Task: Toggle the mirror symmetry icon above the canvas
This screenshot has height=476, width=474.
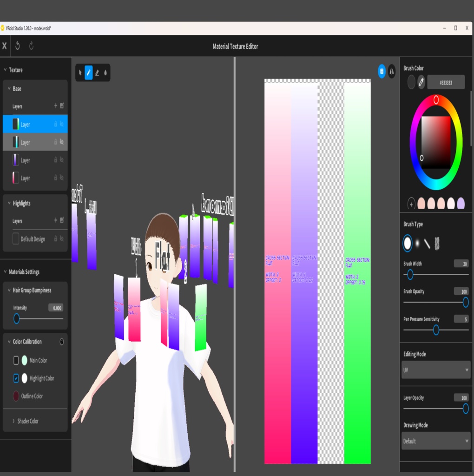Action: coord(392,71)
